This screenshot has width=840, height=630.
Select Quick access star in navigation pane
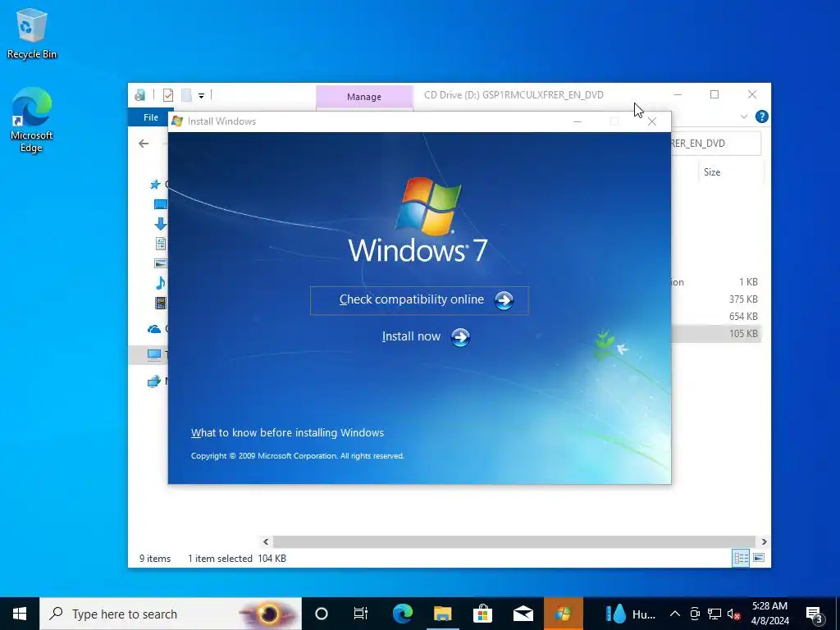click(155, 185)
